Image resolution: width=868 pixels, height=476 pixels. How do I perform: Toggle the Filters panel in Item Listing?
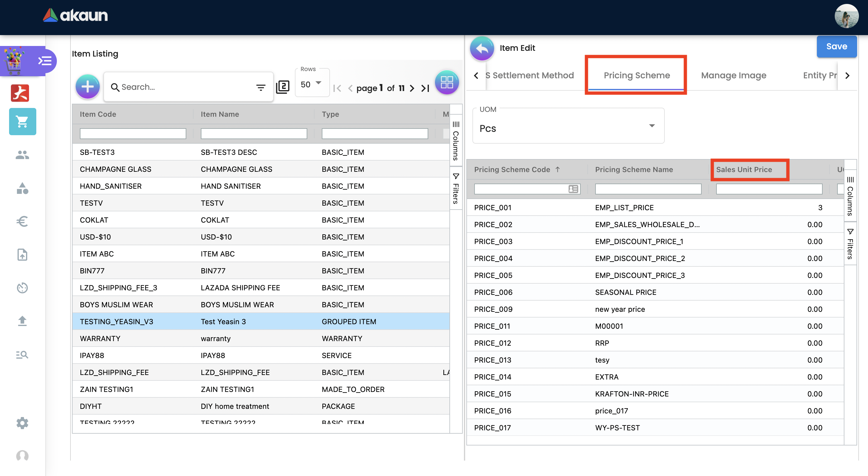point(455,189)
